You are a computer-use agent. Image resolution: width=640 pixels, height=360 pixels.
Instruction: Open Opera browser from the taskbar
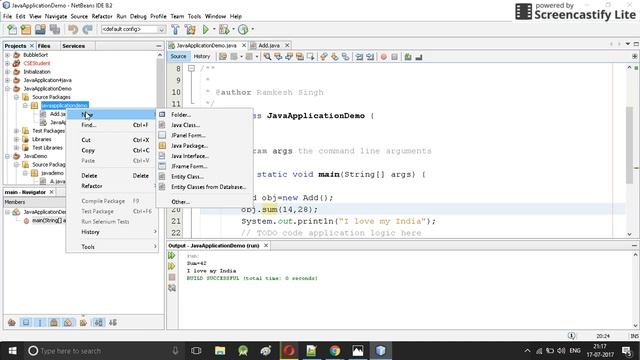[289, 351]
